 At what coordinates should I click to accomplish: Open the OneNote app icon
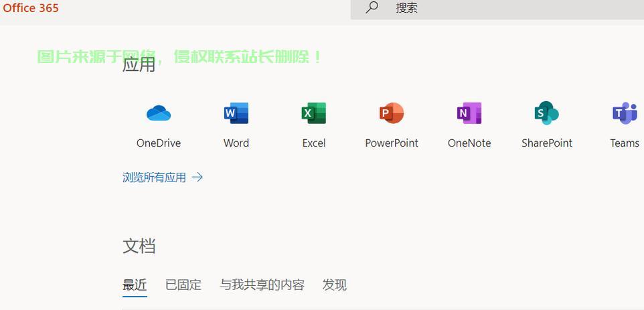coord(469,113)
